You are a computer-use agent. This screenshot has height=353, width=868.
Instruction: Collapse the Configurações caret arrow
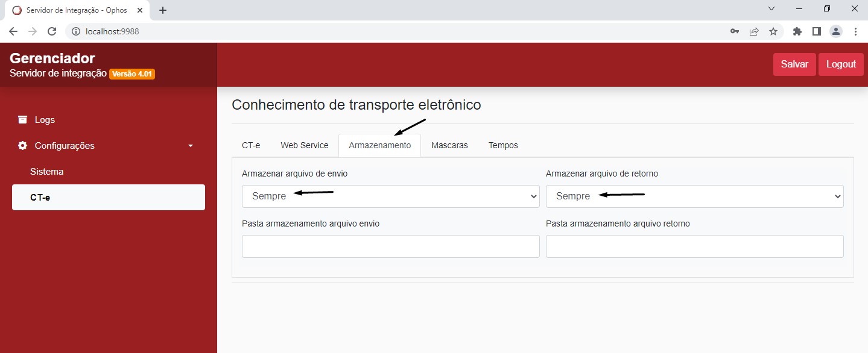pos(191,146)
